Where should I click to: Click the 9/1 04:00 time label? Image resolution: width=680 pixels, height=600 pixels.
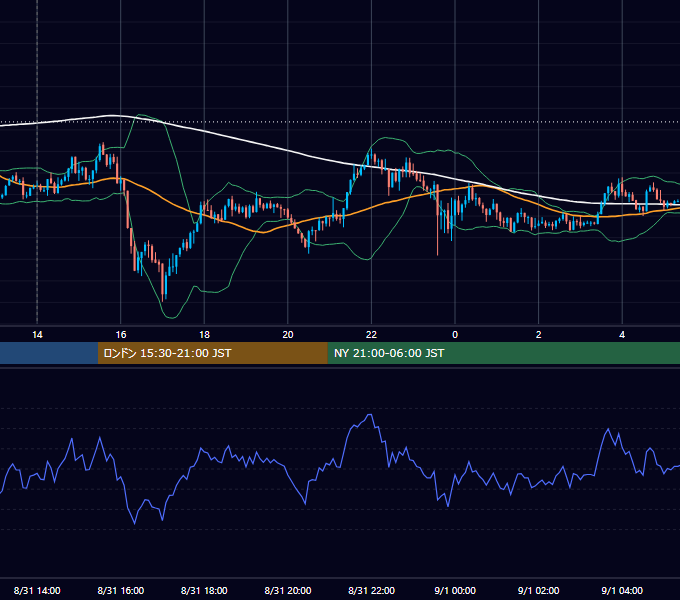(622, 590)
